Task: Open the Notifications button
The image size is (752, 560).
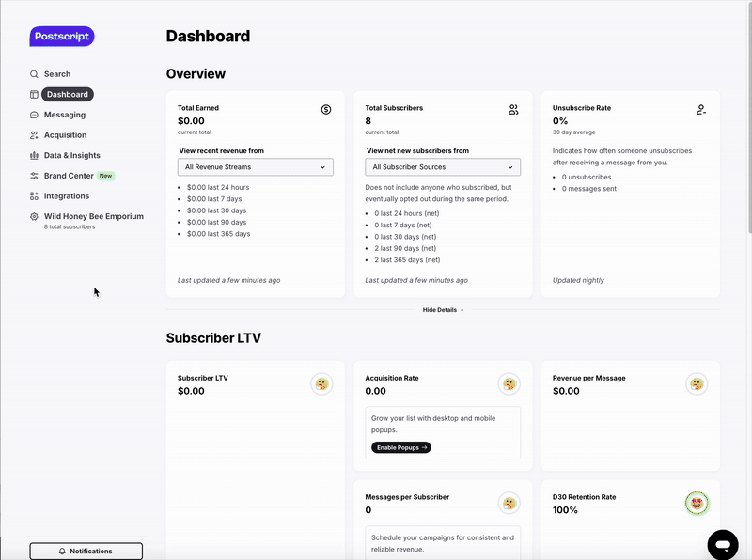Action: point(86,552)
